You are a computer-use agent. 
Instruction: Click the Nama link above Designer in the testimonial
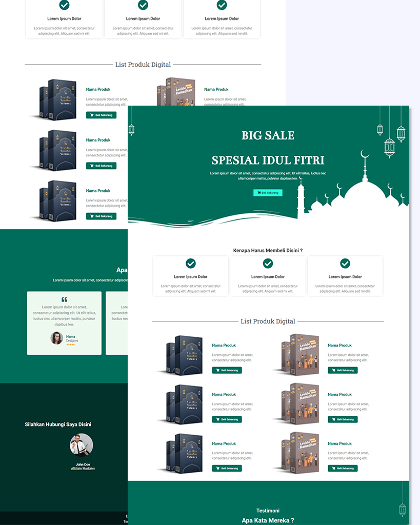pyautogui.click(x=70, y=336)
